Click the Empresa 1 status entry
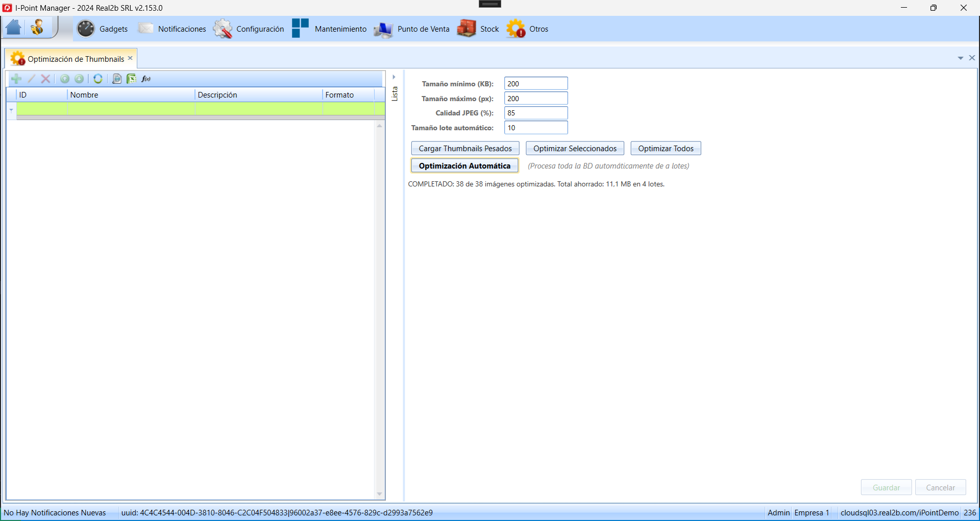This screenshot has height=521, width=980. (812, 513)
